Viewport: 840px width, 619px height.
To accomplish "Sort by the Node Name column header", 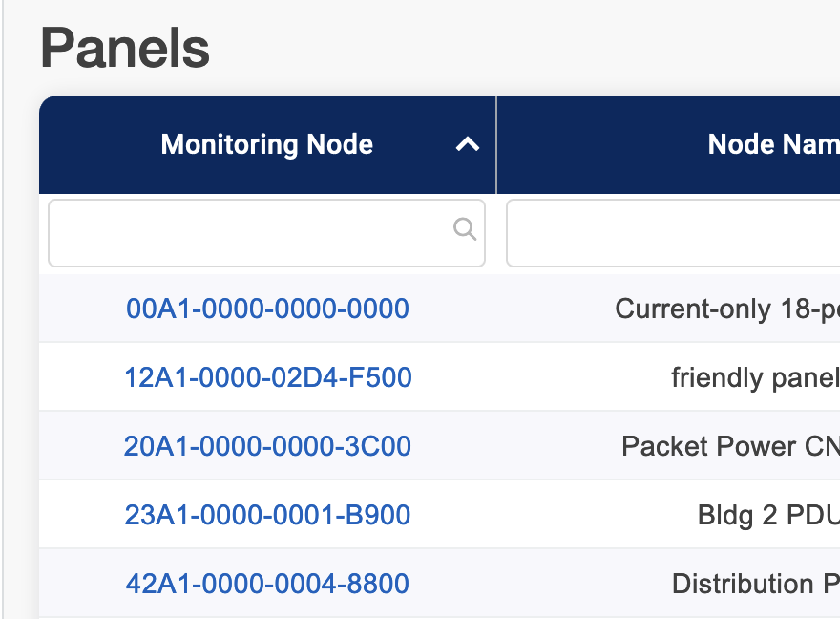I will click(x=772, y=145).
